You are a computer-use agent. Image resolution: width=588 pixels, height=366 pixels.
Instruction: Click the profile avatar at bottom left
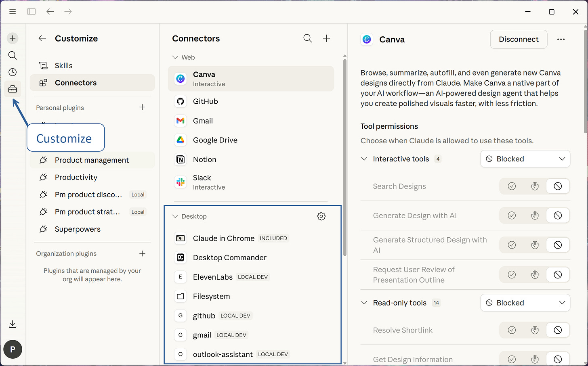13,349
